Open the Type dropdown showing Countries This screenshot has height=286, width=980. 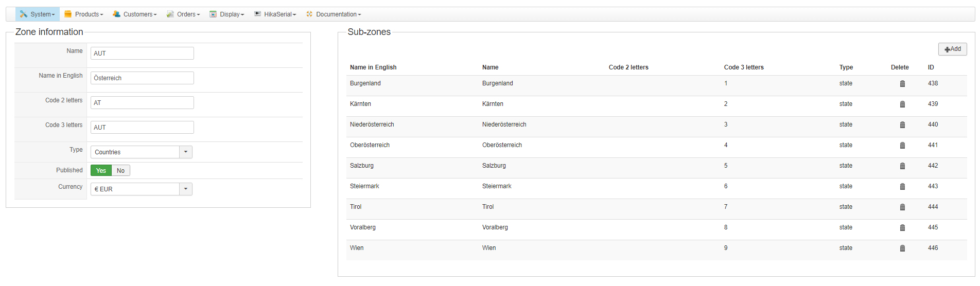coord(141,152)
